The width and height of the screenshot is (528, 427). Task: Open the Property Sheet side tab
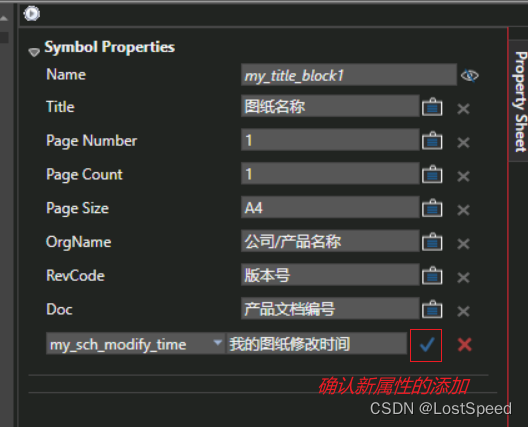(520, 101)
